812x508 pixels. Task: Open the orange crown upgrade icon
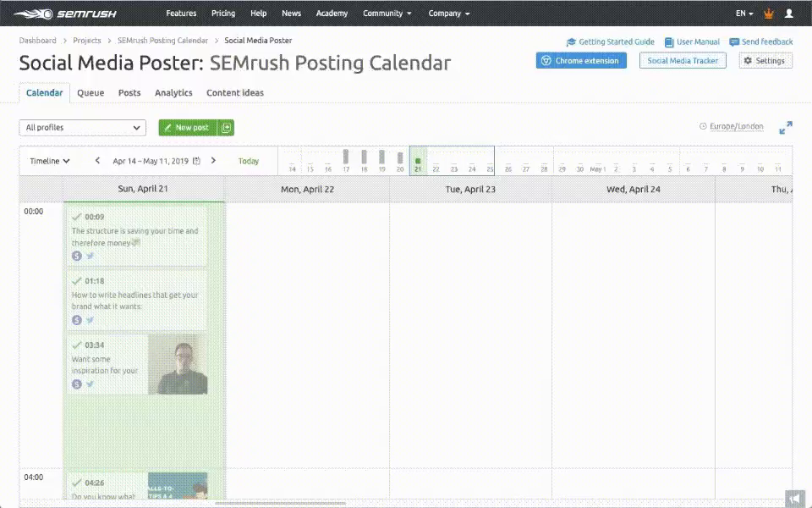click(x=768, y=14)
